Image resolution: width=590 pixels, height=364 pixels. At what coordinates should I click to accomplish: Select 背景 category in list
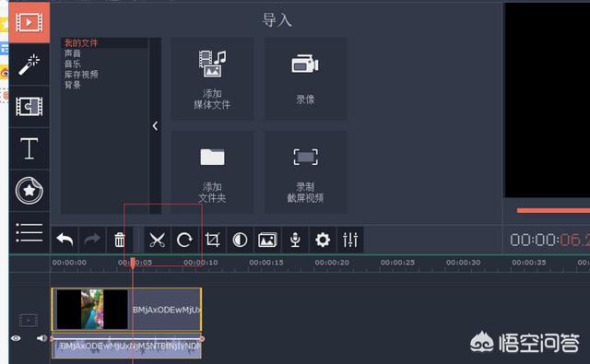[x=73, y=85]
